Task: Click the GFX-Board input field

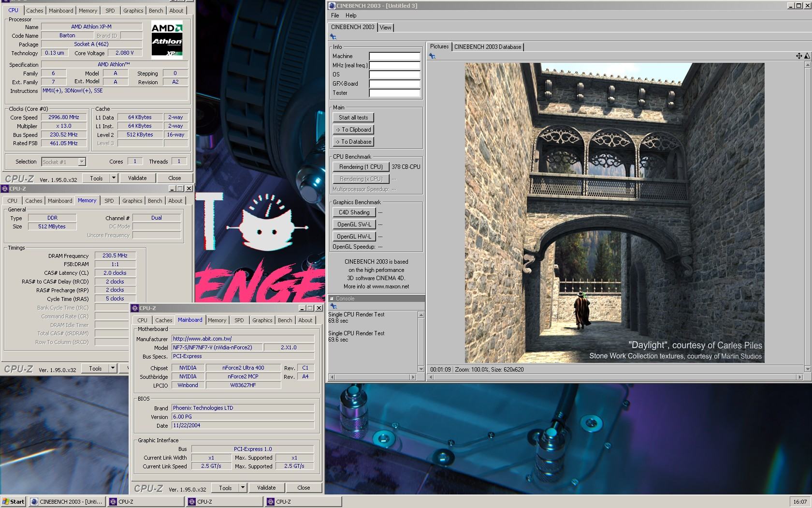Action: pos(394,84)
